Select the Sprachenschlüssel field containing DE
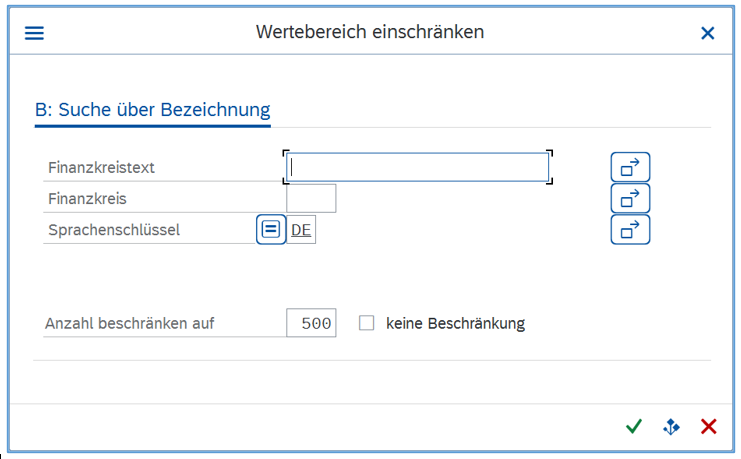 point(301,230)
